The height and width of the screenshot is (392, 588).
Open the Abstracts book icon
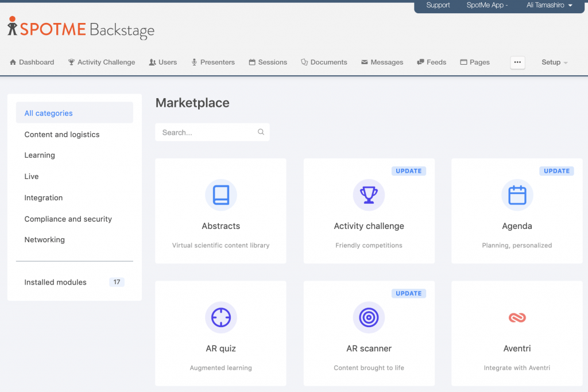point(220,195)
